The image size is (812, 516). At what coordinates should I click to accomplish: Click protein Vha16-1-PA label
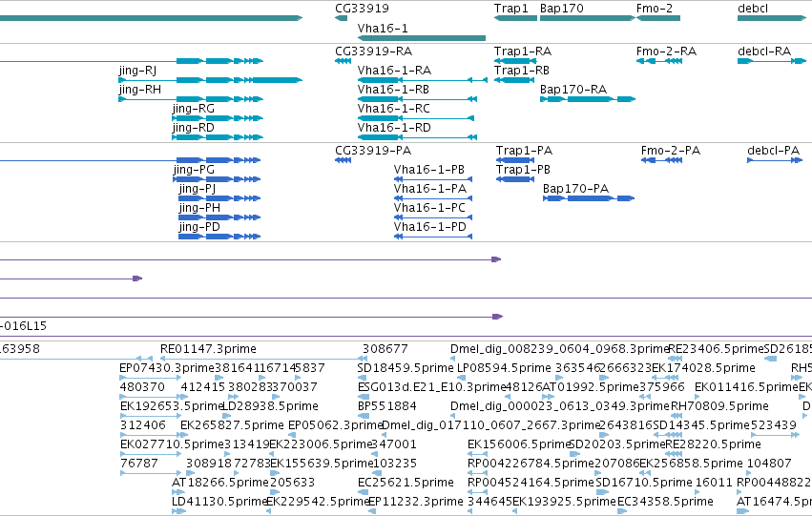point(429,189)
